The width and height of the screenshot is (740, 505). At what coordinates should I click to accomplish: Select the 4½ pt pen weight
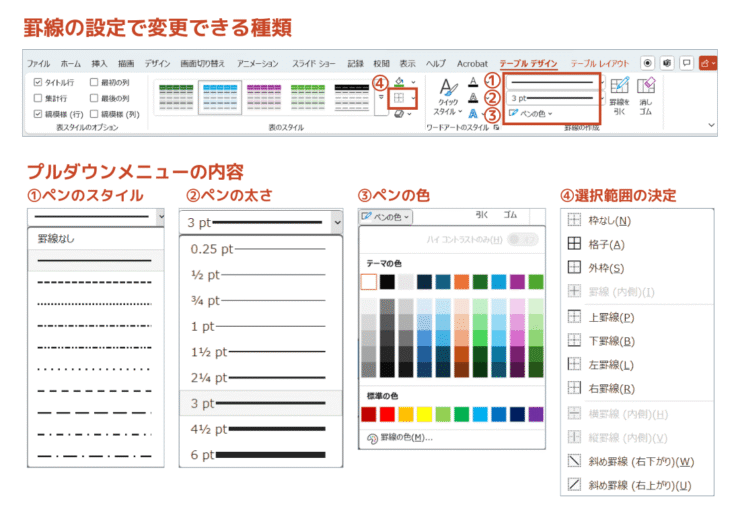(261, 429)
